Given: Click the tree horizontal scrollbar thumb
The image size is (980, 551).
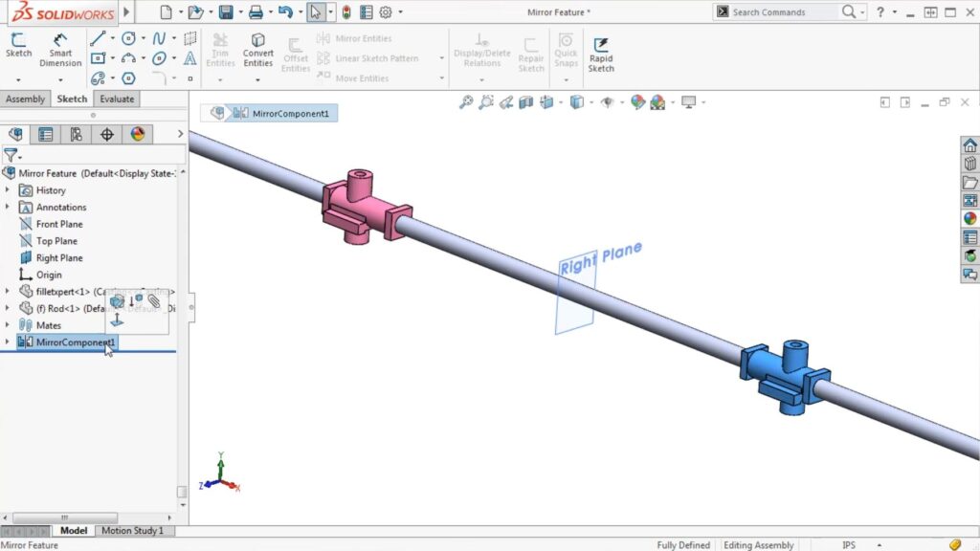Looking at the screenshot, I should click(x=64, y=518).
